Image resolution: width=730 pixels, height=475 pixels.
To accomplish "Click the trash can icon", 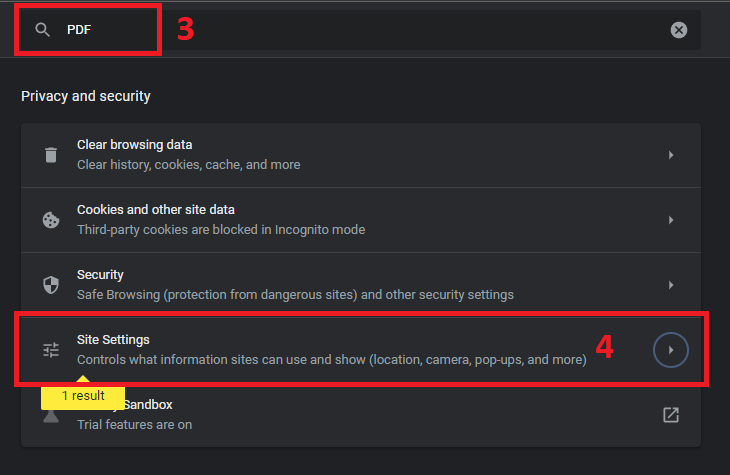I will [51, 155].
